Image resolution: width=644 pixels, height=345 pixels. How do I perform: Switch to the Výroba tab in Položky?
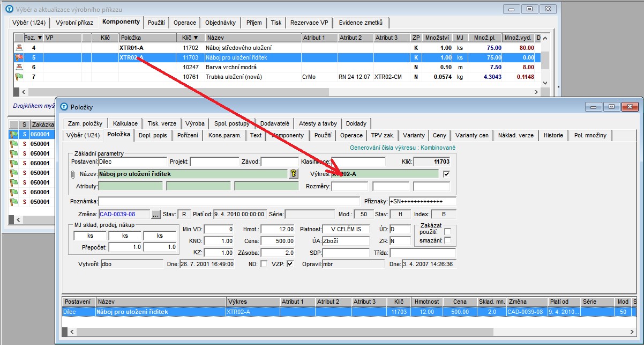coord(194,123)
